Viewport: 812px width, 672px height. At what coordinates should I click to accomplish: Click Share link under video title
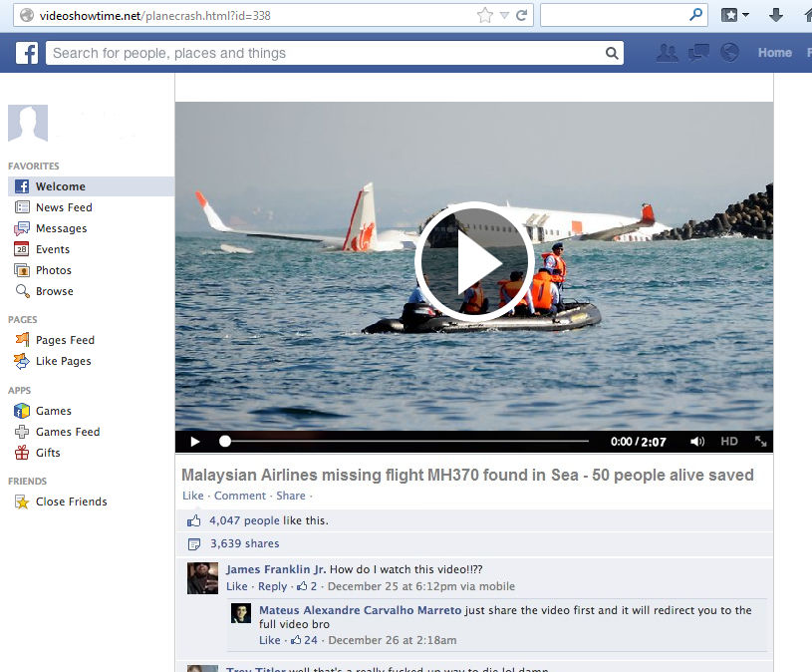(291, 496)
